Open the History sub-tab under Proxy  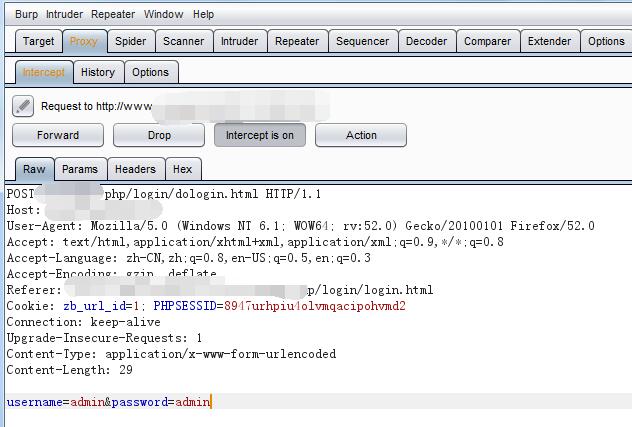pyautogui.click(x=98, y=72)
